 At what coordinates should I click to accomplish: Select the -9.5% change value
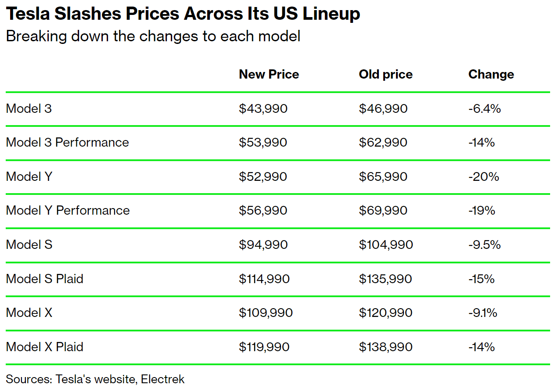coord(484,245)
